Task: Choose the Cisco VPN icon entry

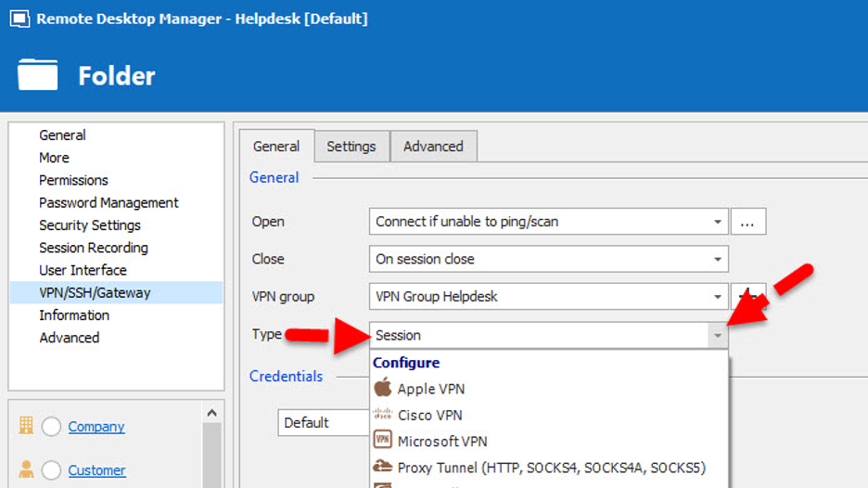Action: [383, 415]
